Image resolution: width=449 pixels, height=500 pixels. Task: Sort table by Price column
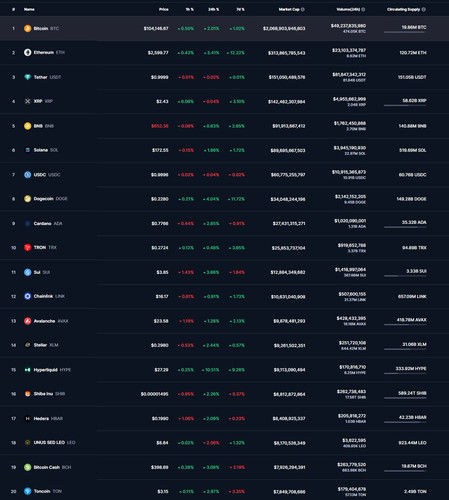click(x=164, y=9)
